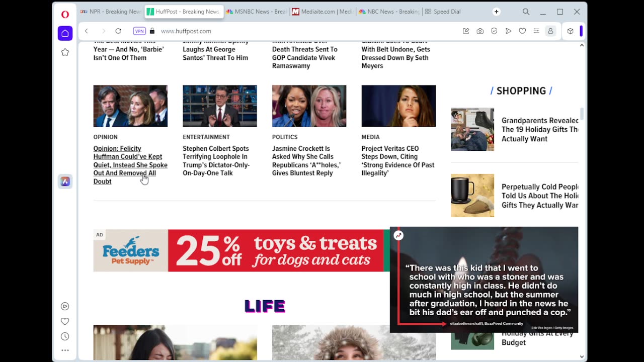Open Bookmarks star in the sidebar
The image size is (644, 362).
point(65,52)
